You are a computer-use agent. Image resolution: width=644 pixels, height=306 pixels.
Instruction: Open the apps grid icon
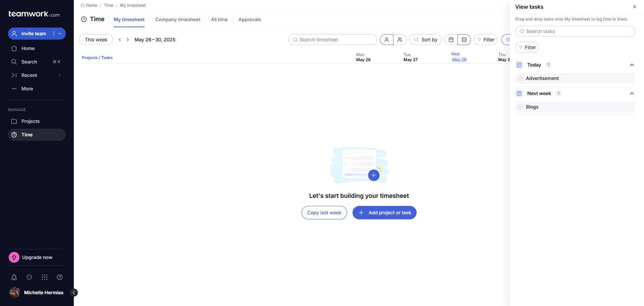pos(45,277)
